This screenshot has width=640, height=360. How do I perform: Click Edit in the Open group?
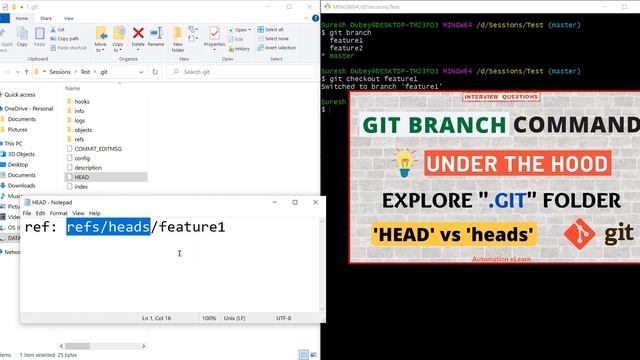tap(236, 39)
